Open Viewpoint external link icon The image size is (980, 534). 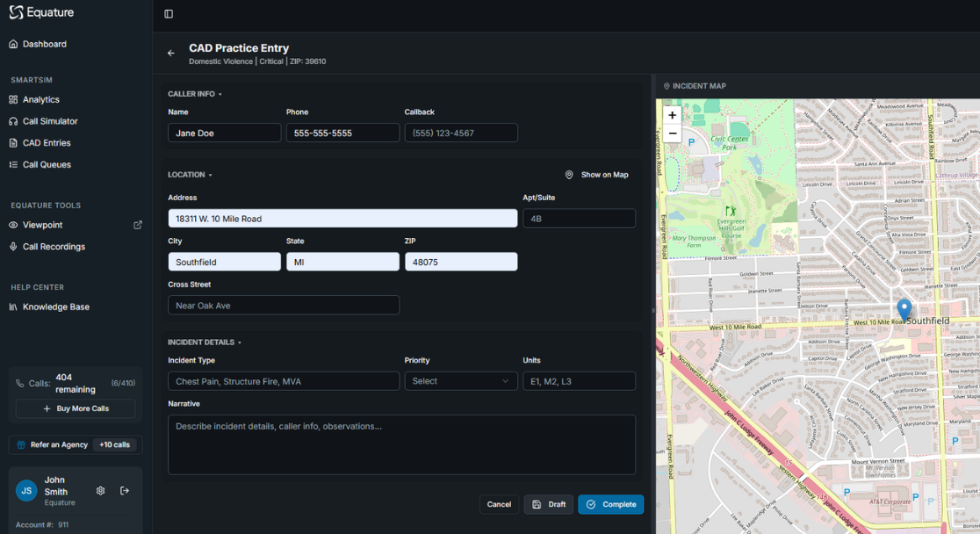pos(138,225)
